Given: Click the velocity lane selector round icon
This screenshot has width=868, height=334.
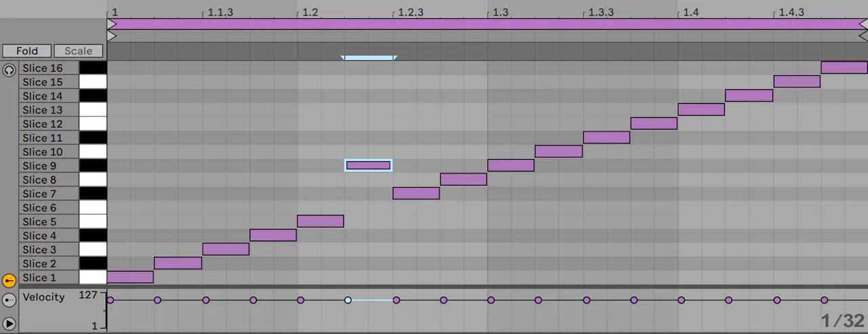Looking at the screenshot, I should point(9,300).
